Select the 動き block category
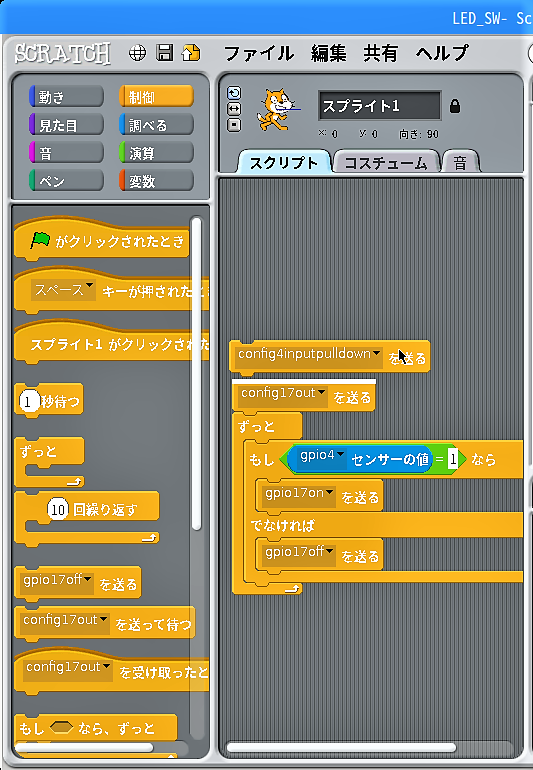Image resolution: width=533 pixels, height=770 pixels. coord(66,97)
